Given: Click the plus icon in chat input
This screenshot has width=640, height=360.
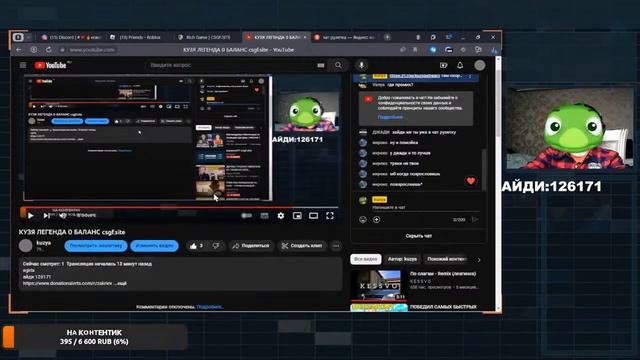Looking at the screenshot, I should 376,220.
